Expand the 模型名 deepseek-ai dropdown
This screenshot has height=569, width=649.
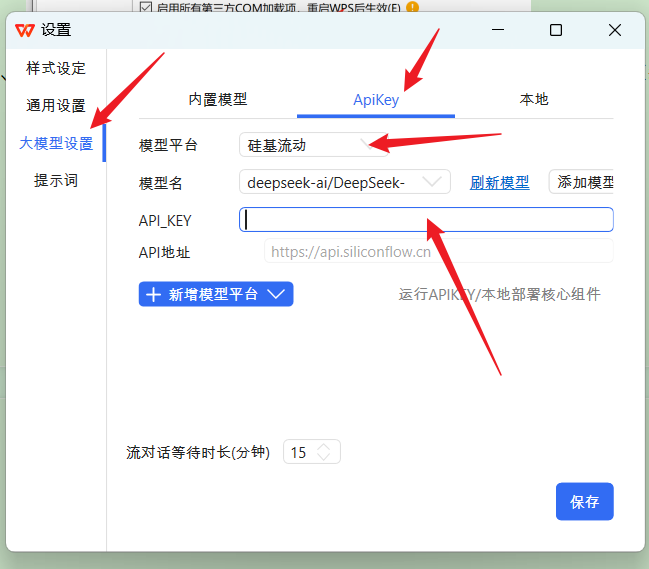(x=345, y=182)
